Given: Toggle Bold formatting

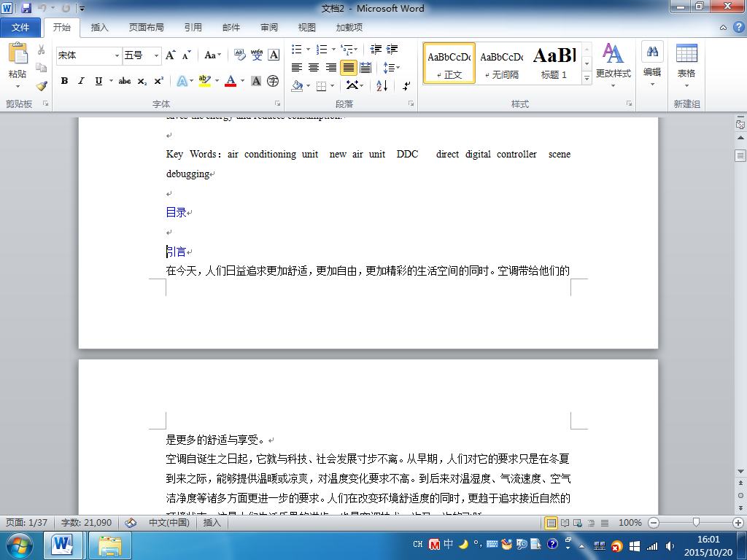Looking at the screenshot, I should pyautogui.click(x=64, y=82).
